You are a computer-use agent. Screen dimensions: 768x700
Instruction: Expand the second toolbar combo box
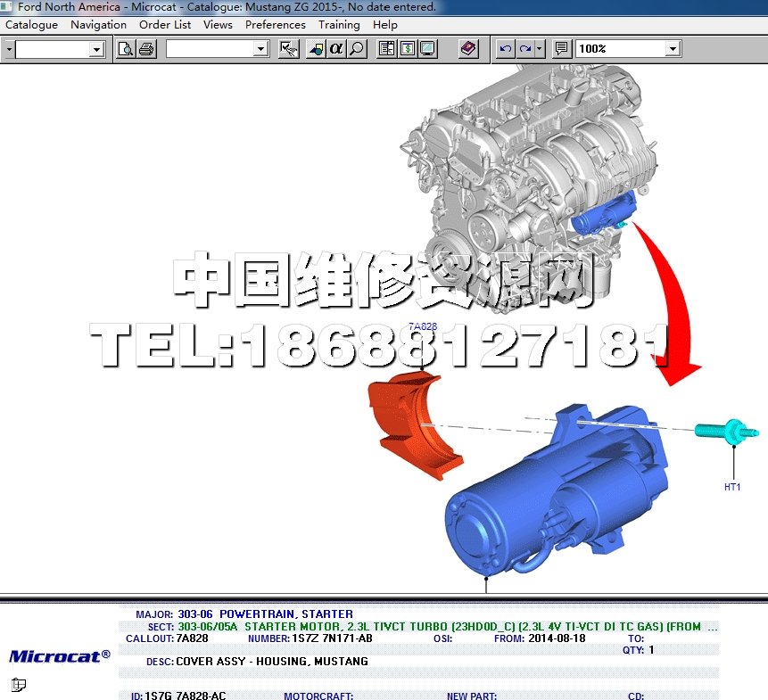click(x=260, y=49)
